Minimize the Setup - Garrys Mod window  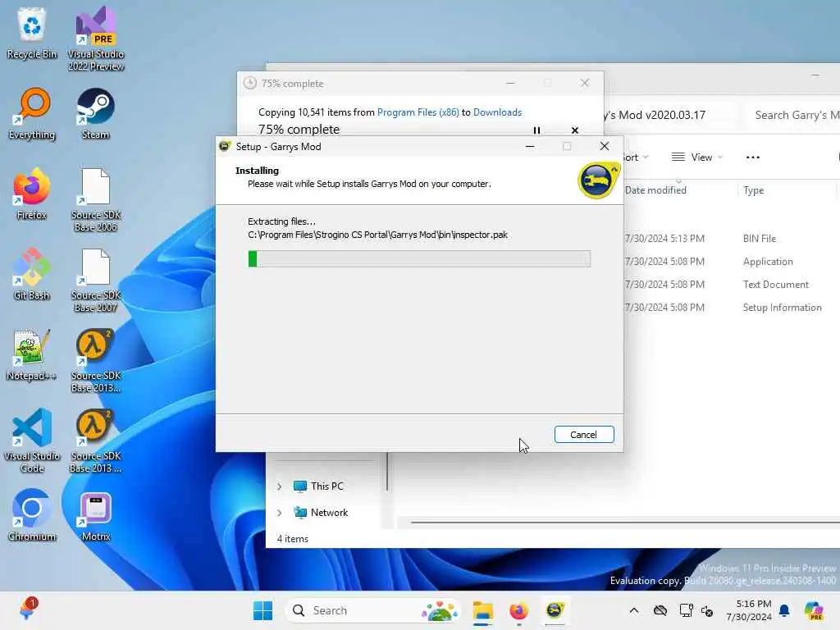[530, 146]
